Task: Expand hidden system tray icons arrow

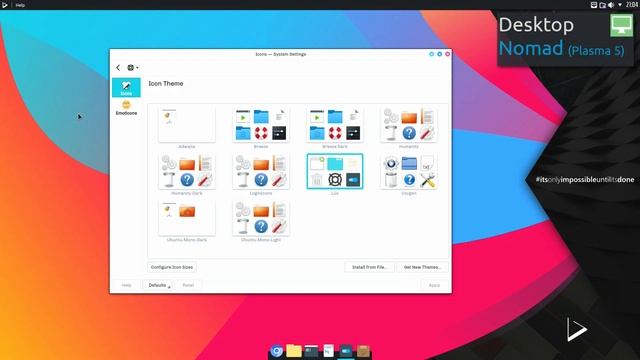Action: 620,5
